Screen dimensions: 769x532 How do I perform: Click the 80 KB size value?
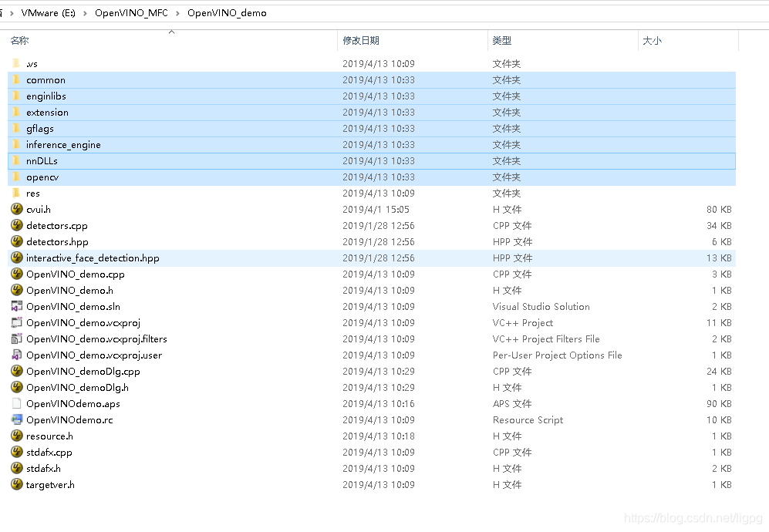click(x=719, y=210)
